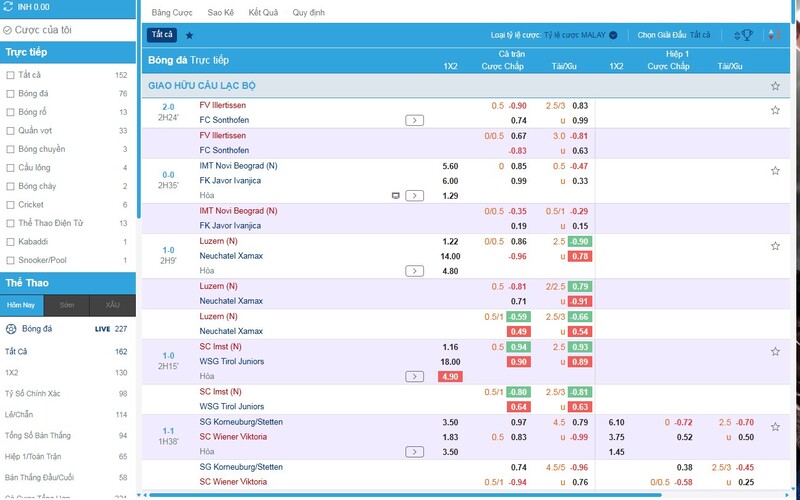Switch to the Sớm tab
This screenshot has height=500, width=800.
67,305
